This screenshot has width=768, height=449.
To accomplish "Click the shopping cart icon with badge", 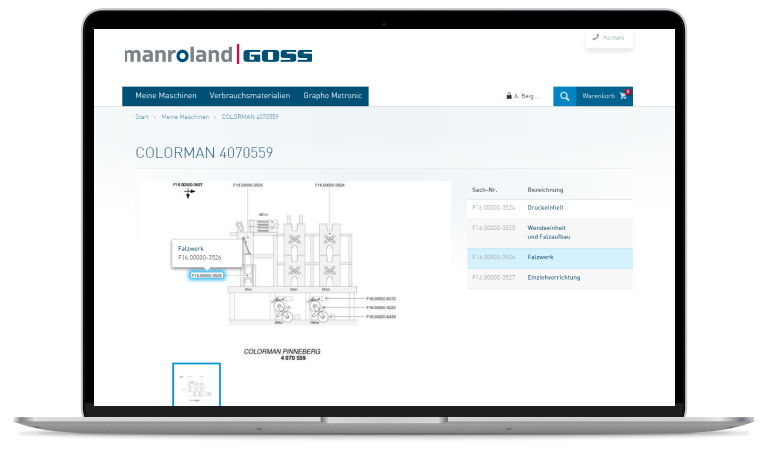I will pos(624,95).
